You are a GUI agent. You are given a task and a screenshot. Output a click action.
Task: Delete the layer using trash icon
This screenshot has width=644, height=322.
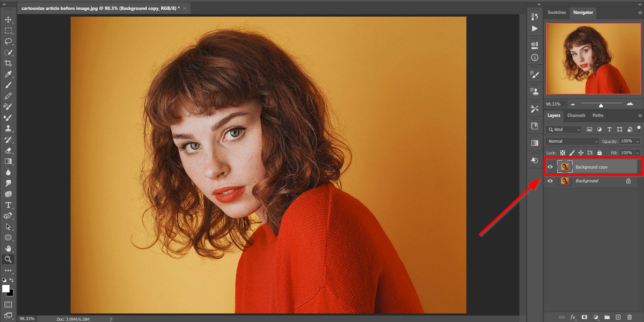click(630, 317)
